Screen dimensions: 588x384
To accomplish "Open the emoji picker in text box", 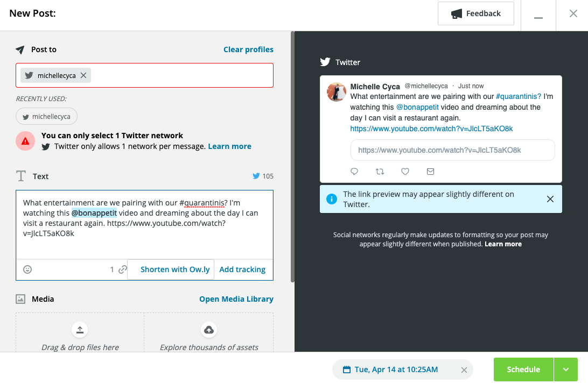I will click(x=27, y=269).
